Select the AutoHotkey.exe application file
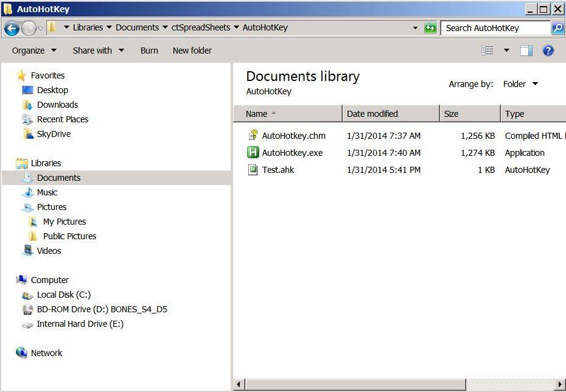Image resolution: width=566 pixels, height=392 pixels. (292, 153)
